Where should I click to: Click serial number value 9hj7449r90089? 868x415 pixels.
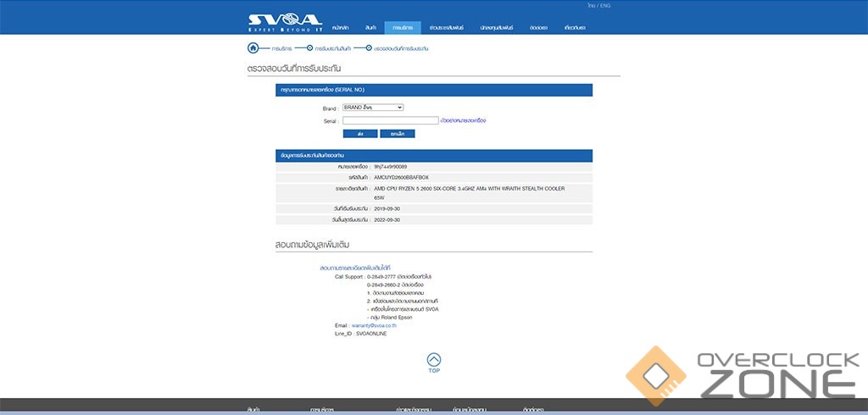[391, 167]
